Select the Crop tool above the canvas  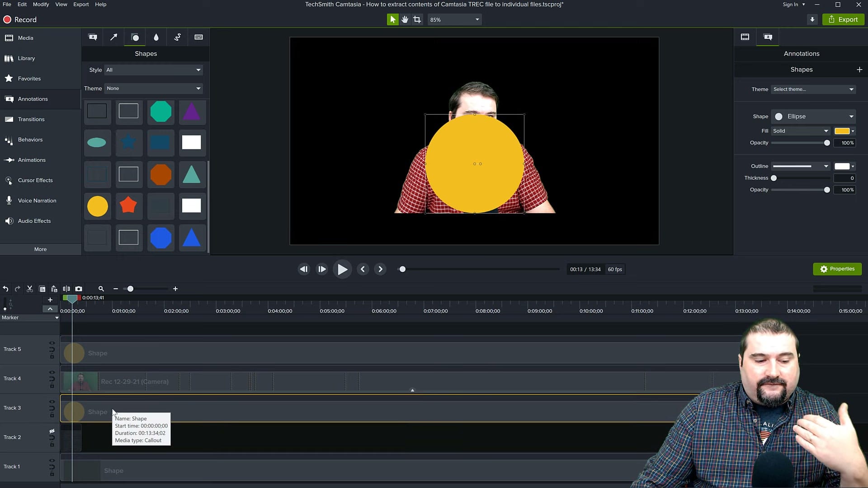[417, 19]
